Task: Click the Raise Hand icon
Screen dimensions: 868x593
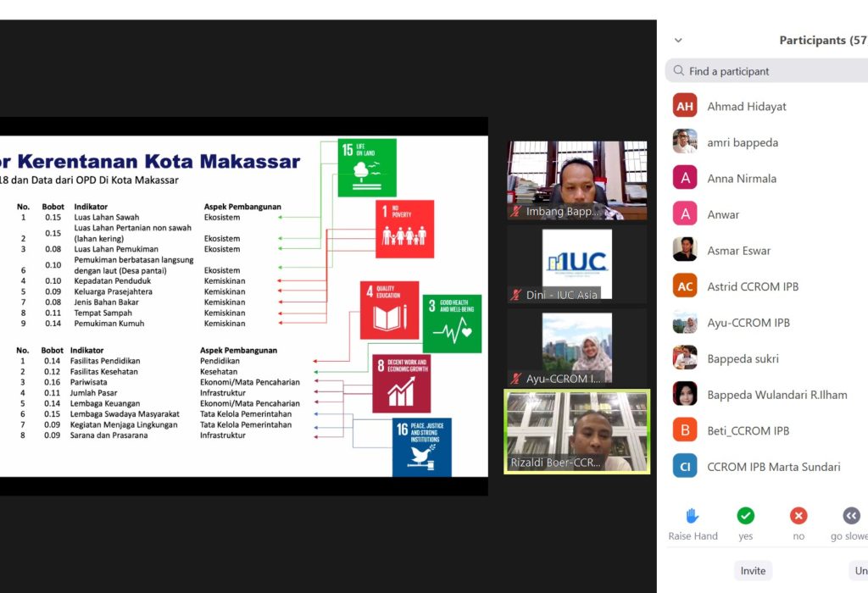Action: click(693, 515)
